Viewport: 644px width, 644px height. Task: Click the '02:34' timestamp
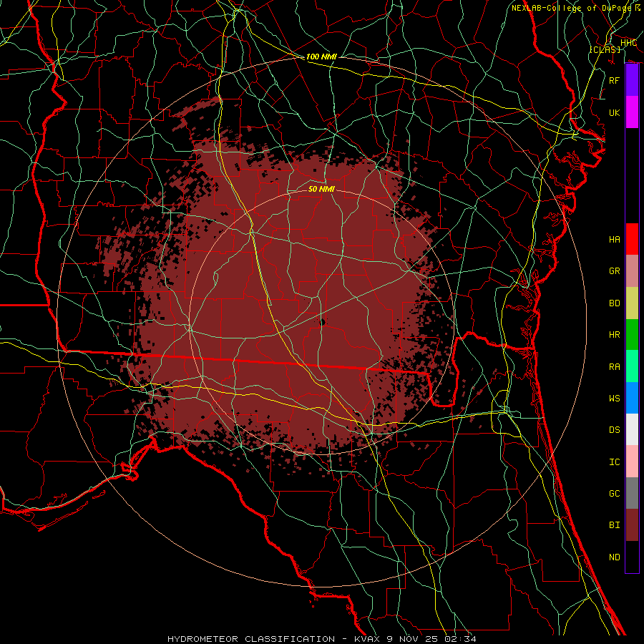pyautogui.click(x=462, y=639)
